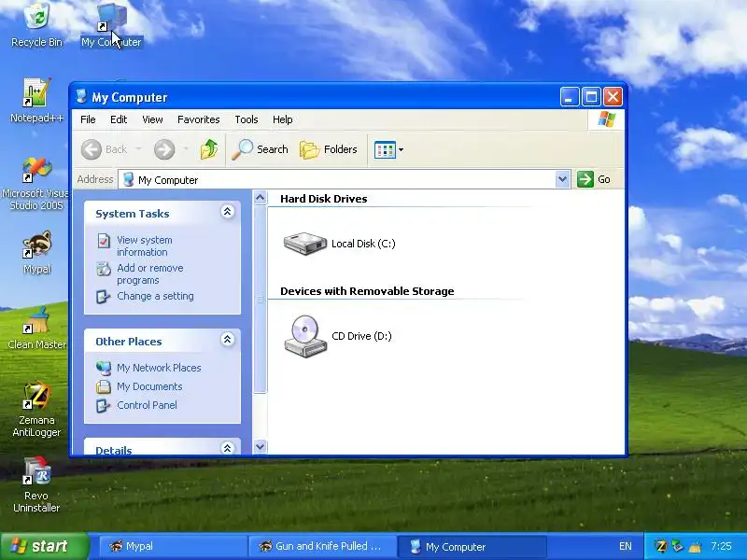Click My Computer taskbar button

tap(472, 546)
